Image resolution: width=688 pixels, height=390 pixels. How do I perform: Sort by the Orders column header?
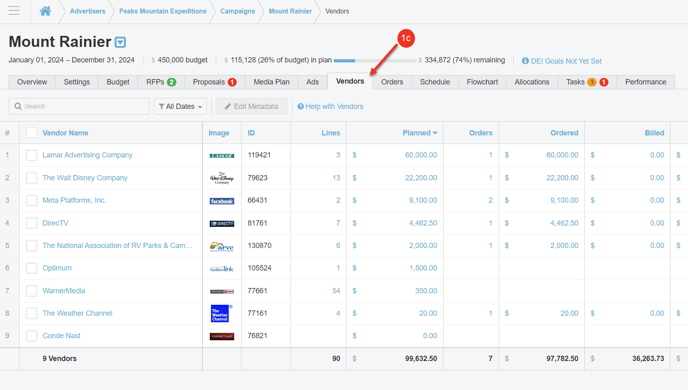[x=480, y=133]
